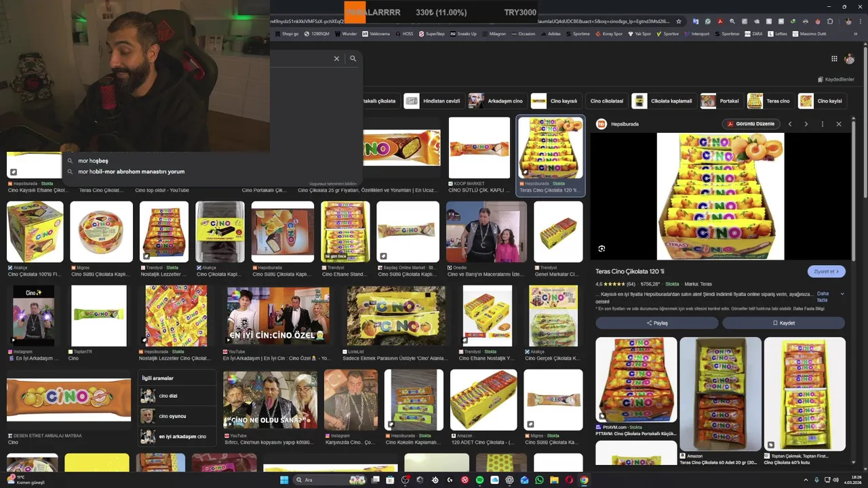Open 'CİNO NE OLDU SANA' video thumbnail
The width and height of the screenshot is (868, 488).
pyautogui.click(x=270, y=400)
